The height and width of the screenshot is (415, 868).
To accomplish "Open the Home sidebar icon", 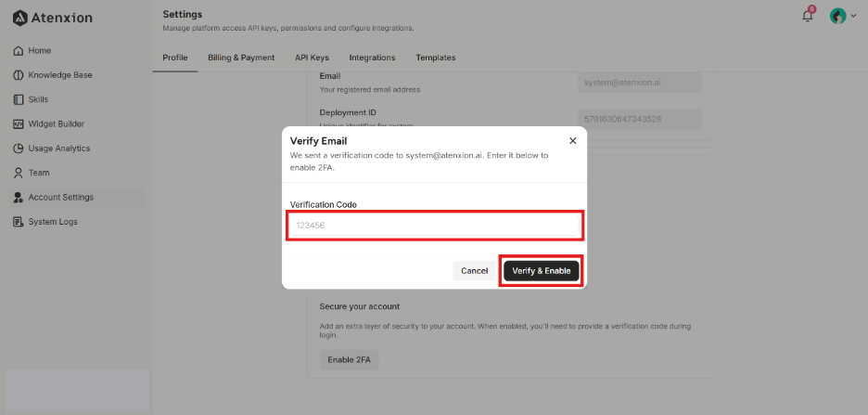I will (x=18, y=50).
